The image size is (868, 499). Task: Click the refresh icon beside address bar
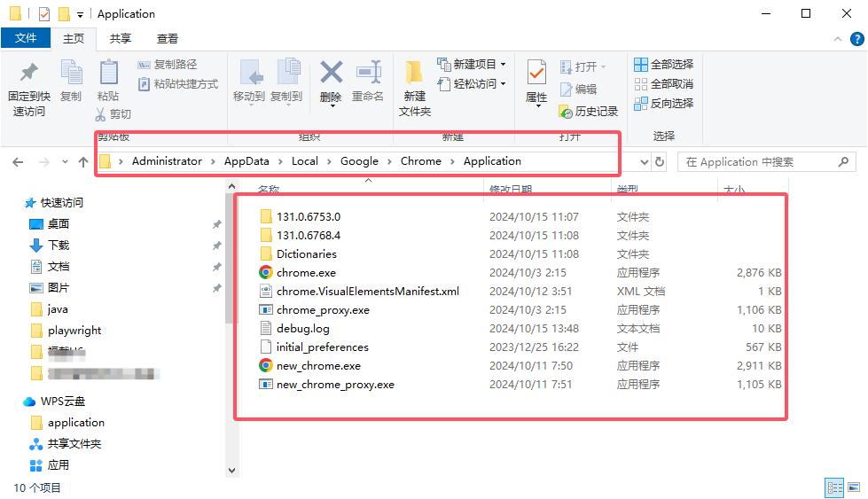point(659,162)
